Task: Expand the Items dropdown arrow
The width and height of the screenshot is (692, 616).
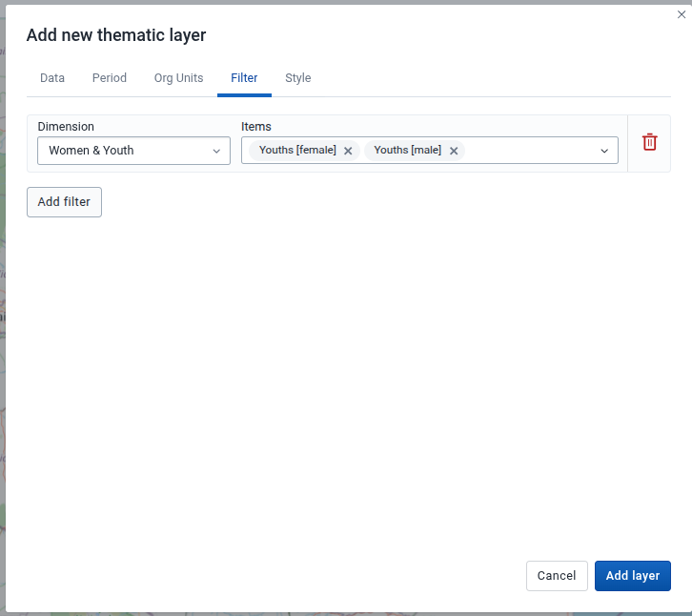Action: point(604,151)
